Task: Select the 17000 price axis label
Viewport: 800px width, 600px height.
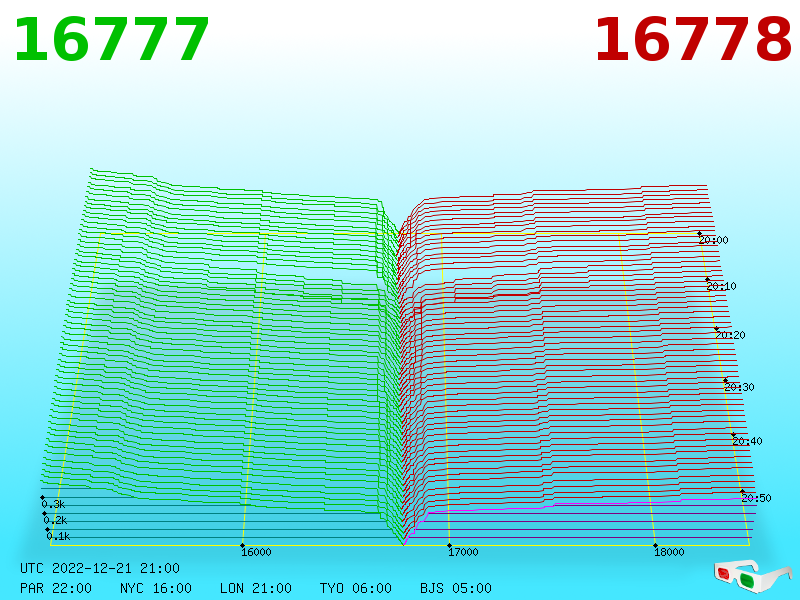Action: pyautogui.click(x=463, y=552)
